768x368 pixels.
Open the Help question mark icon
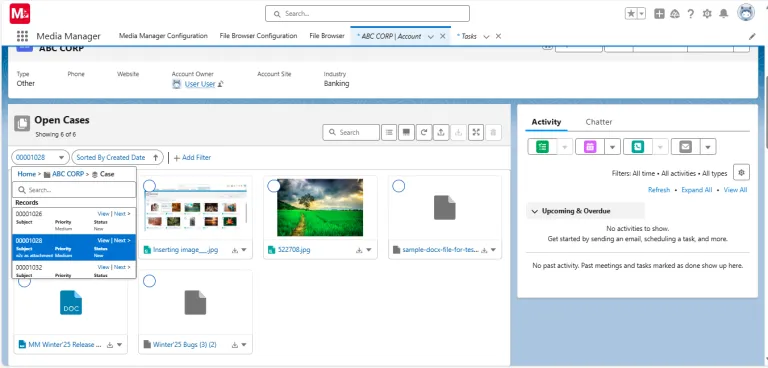[x=691, y=14]
